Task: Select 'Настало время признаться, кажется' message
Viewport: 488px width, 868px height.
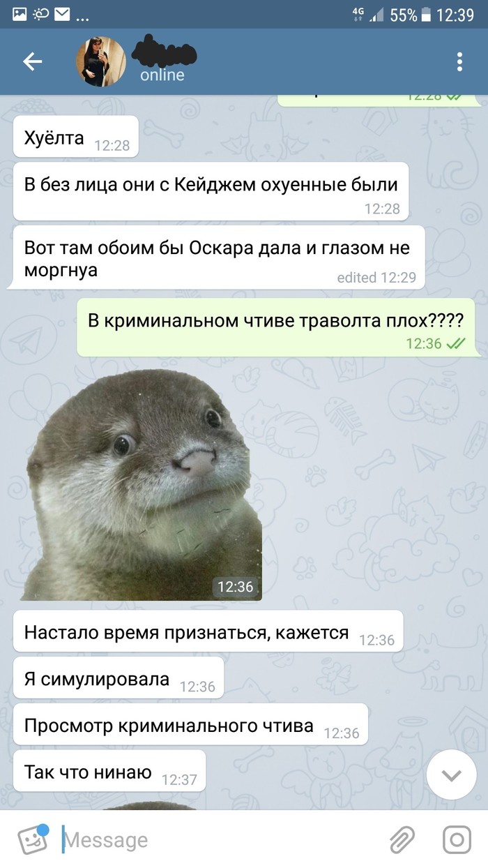Action: tap(208, 631)
